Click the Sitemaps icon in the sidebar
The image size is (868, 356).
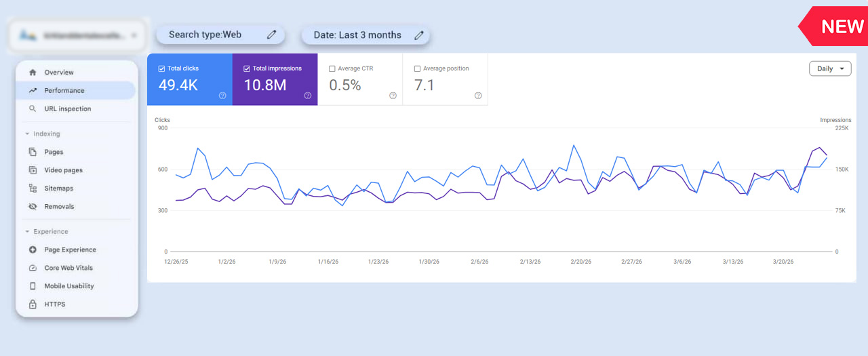coord(33,189)
